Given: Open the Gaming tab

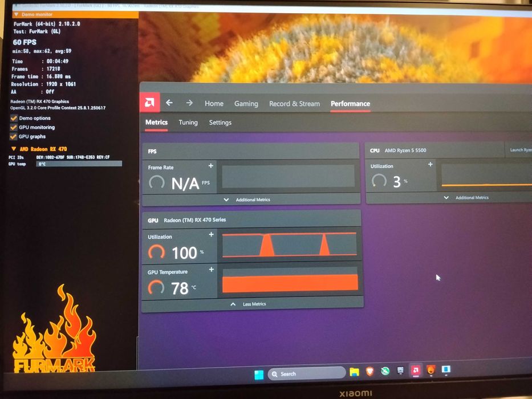Looking at the screenshot, I should tap(246, 104).
